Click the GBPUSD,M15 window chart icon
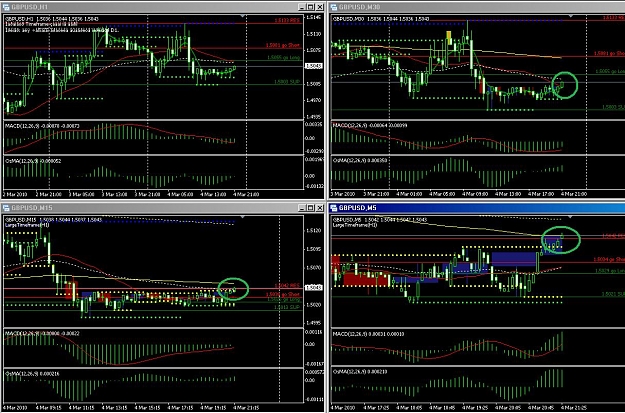 (x=6, y=208)
